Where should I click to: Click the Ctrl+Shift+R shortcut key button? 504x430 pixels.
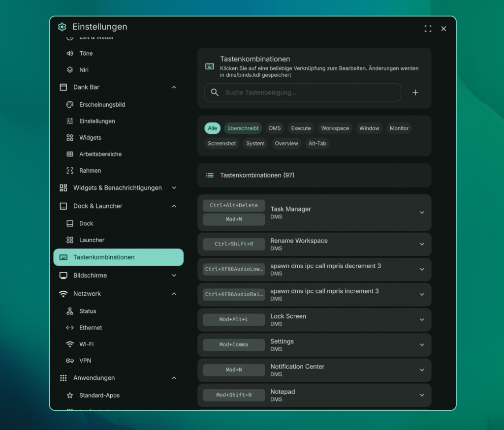point(234,244)
